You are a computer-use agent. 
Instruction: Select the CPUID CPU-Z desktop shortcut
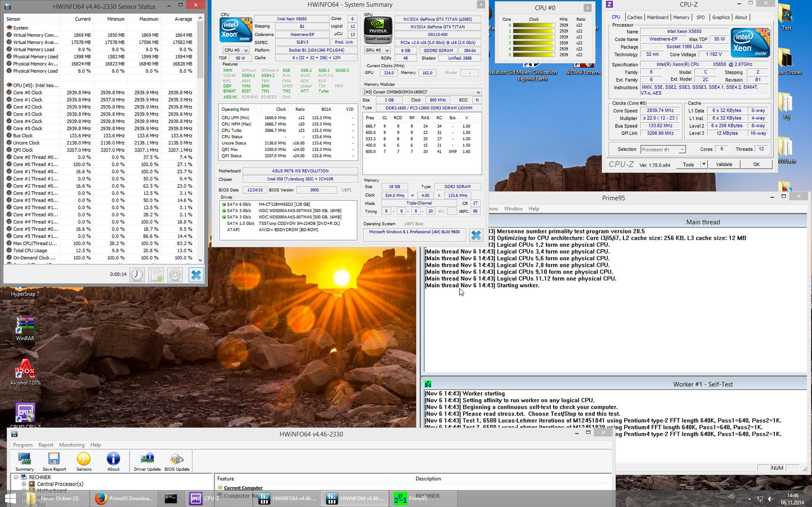25,415
